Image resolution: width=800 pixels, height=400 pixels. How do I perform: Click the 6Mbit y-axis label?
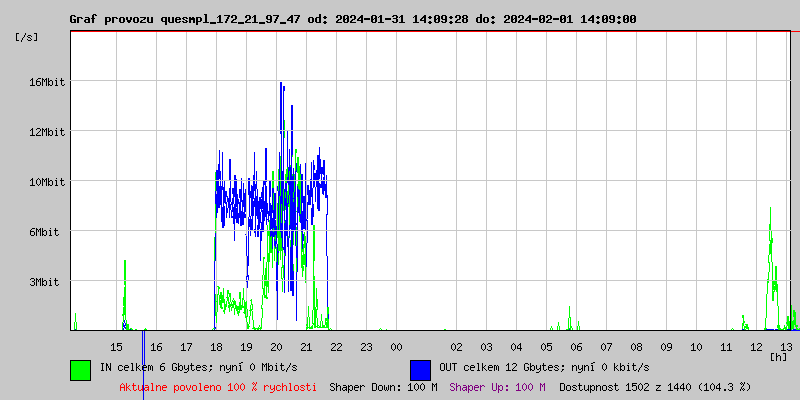46,232
